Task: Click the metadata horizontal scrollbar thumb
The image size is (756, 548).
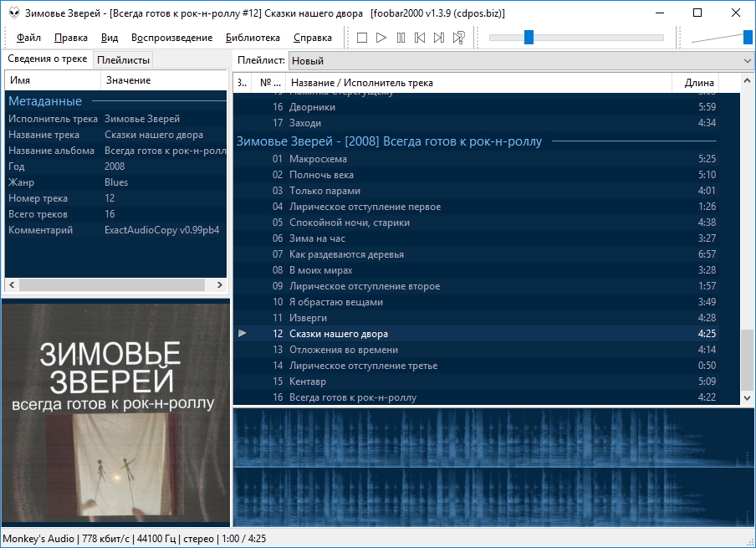Action: point(112,284)
